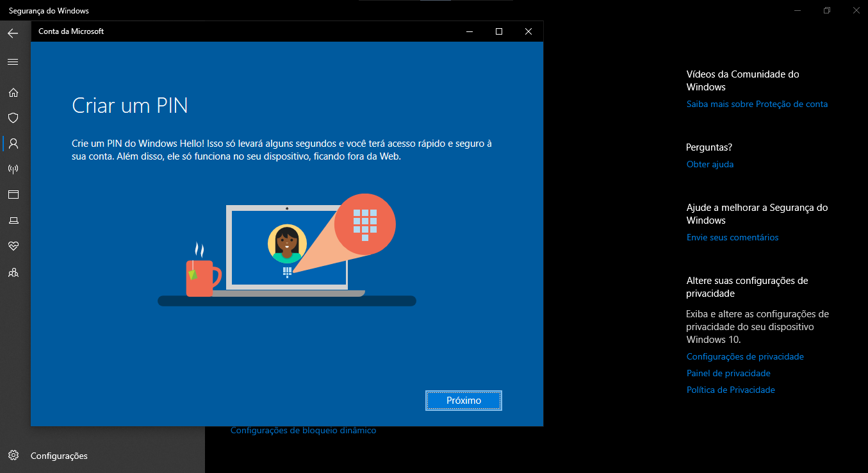Open Firewall and network protection icon

tap(13, 169)
